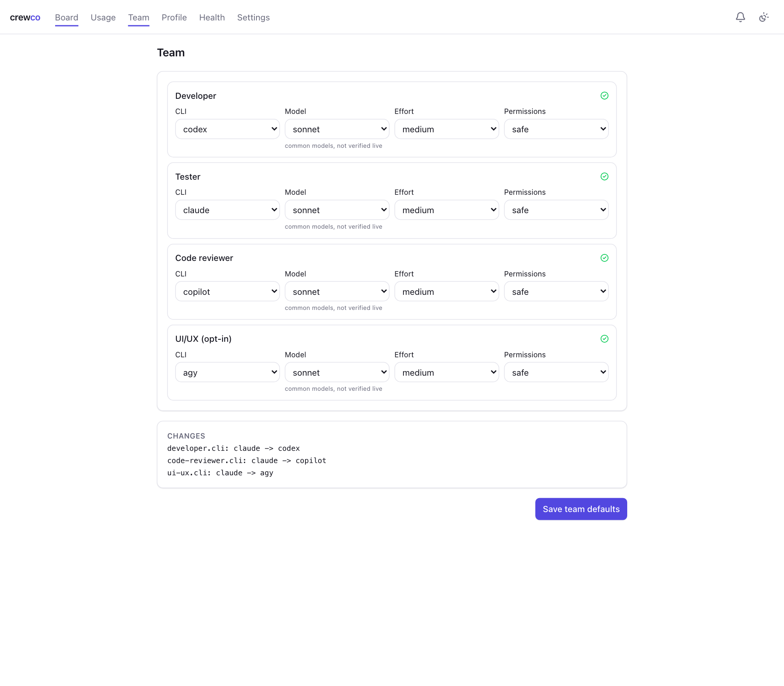Toggle the dark mode theme icon
This screenshot has width=784, height=686.
(x=764, y=17)
